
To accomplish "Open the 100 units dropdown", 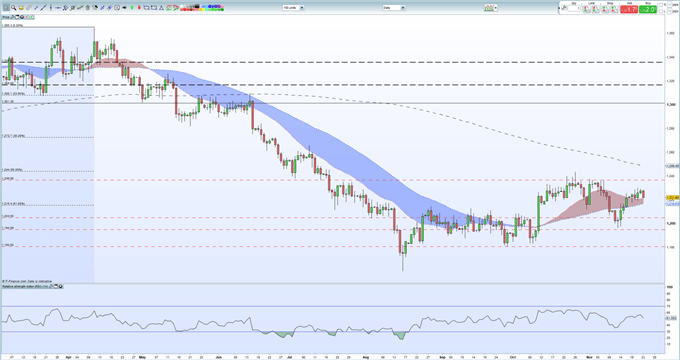I will click(293, 8).
